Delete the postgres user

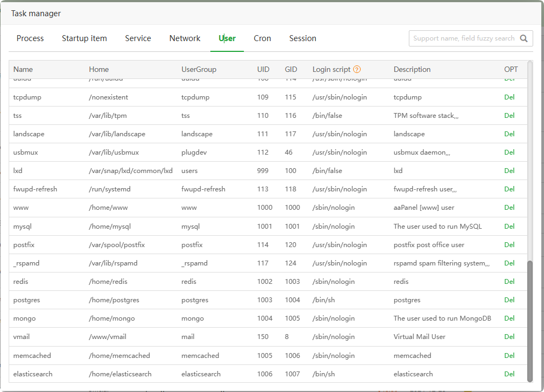509,300
